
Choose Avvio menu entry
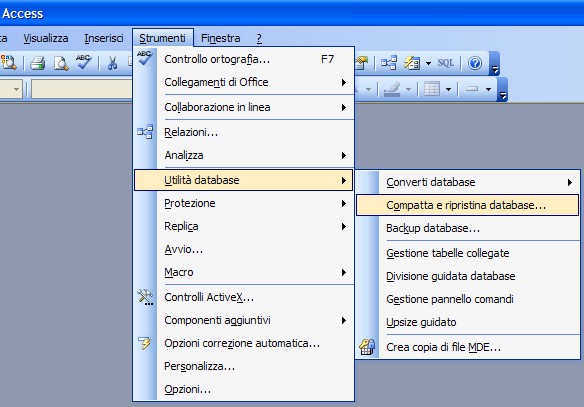pyautogui.click(x=243, y=249)
